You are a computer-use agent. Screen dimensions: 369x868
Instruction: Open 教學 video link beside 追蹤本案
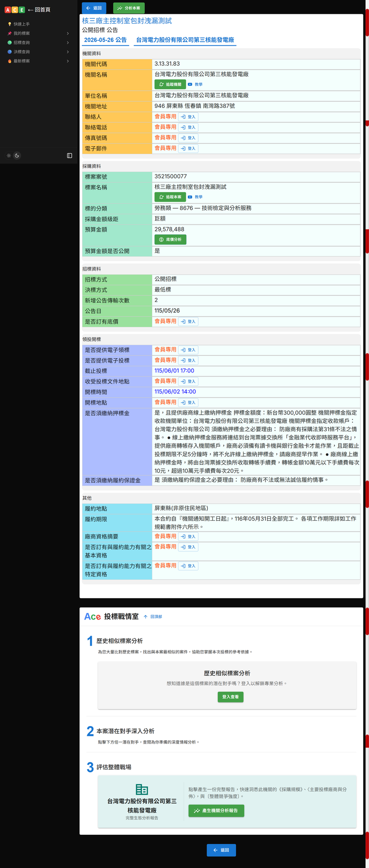tap(195, 197)
